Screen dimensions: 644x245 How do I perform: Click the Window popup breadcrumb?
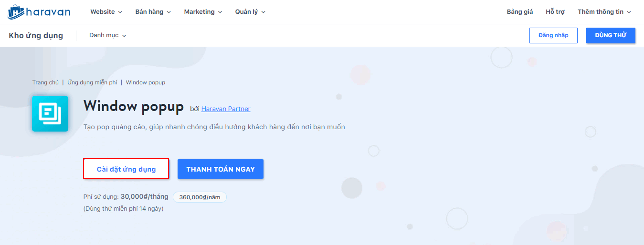click(x=146, y=82)
